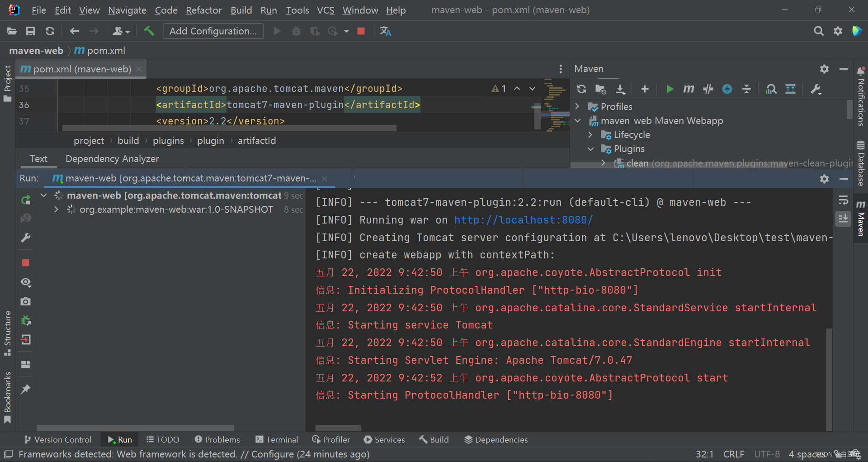Rerun the Maven build in Run panel
This screenshot has height=462, width=868.
pyautogui.click(x=26, y=200)
